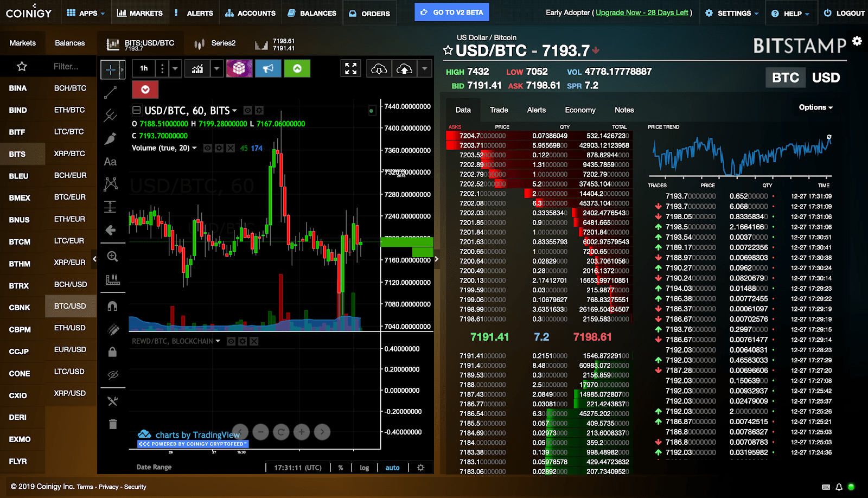Viewport: 868px width, 498px height.
Task: Select the pattern drawing tool
Action: 111,184
